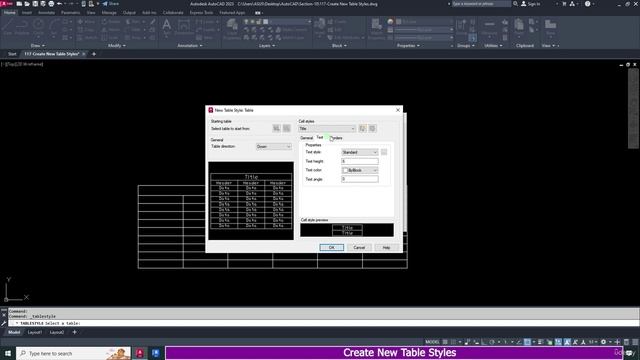Click the New file icon in Quick Access toolbar

click(19, 4)
